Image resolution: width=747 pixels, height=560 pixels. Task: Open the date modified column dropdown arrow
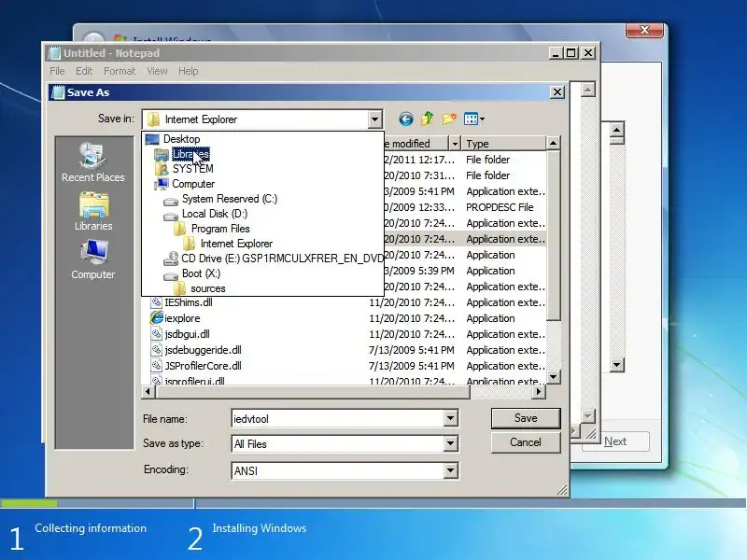[x=455, y=144]
